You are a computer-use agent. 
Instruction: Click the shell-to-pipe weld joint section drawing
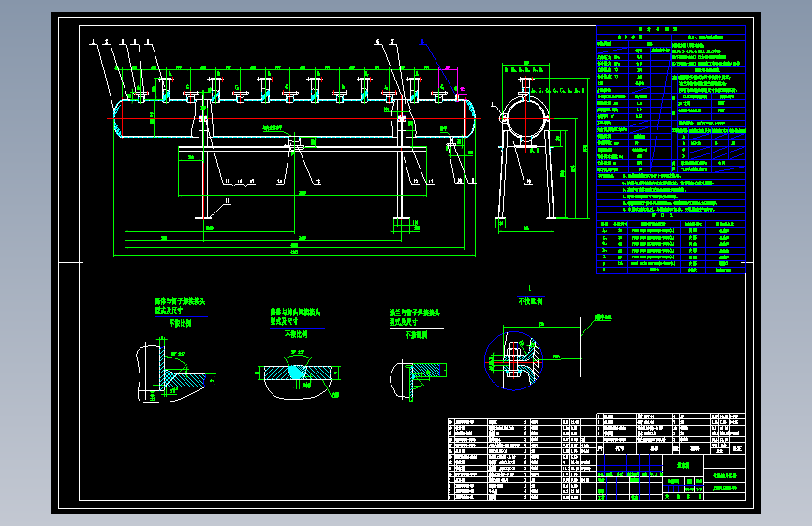coord(175,371)
